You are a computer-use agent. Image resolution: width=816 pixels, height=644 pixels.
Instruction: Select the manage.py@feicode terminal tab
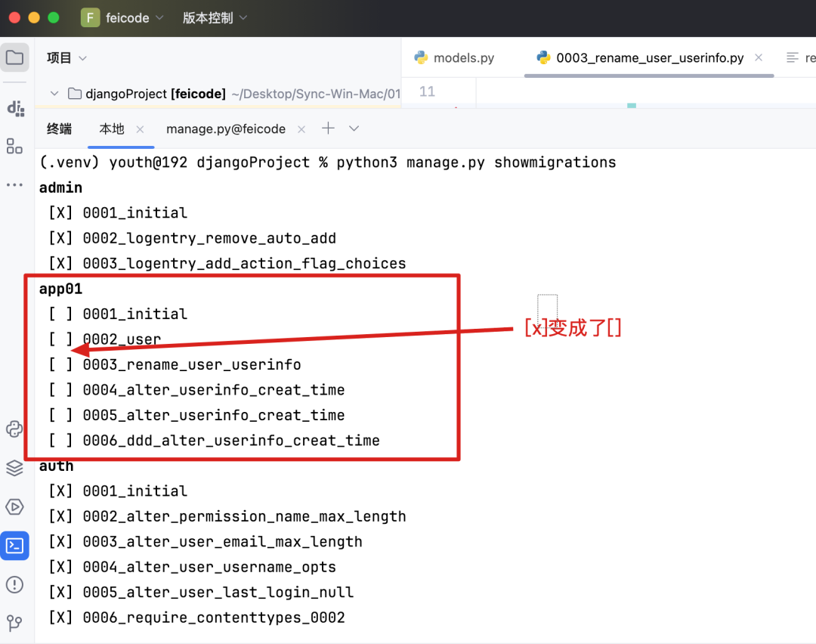pyautogui.click(x=226, y=128)
